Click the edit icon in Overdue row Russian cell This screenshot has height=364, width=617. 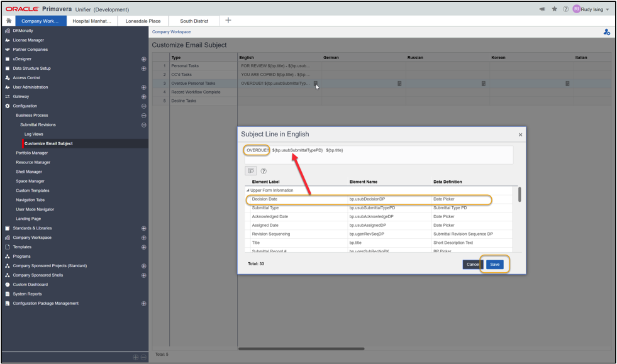[x=484, y=84]
